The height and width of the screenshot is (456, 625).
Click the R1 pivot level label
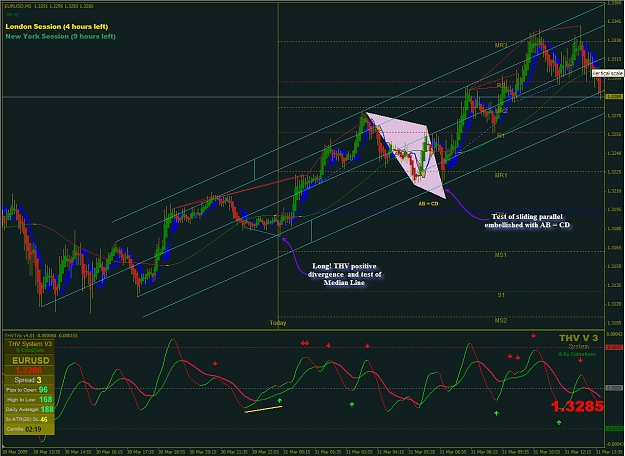(501, 136)
